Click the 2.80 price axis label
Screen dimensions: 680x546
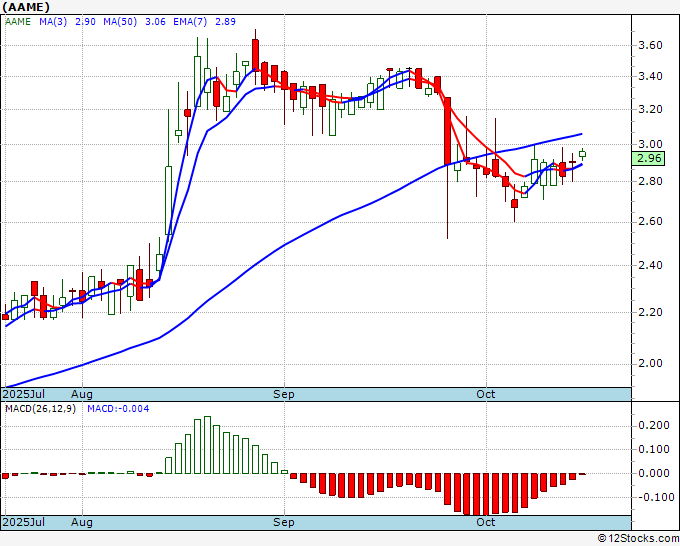(x=650, y=181)
